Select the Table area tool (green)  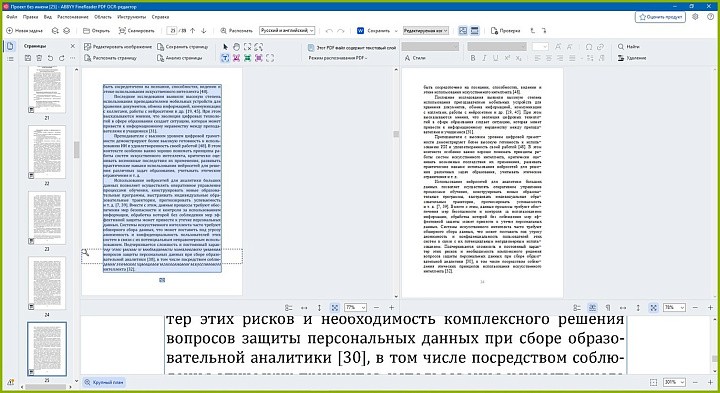point(248,58)
